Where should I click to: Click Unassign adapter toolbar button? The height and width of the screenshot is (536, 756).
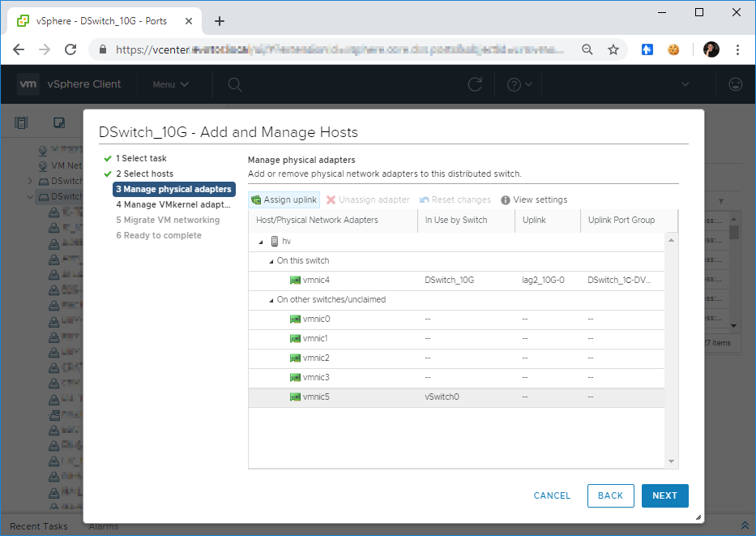(x=368, y=199)
